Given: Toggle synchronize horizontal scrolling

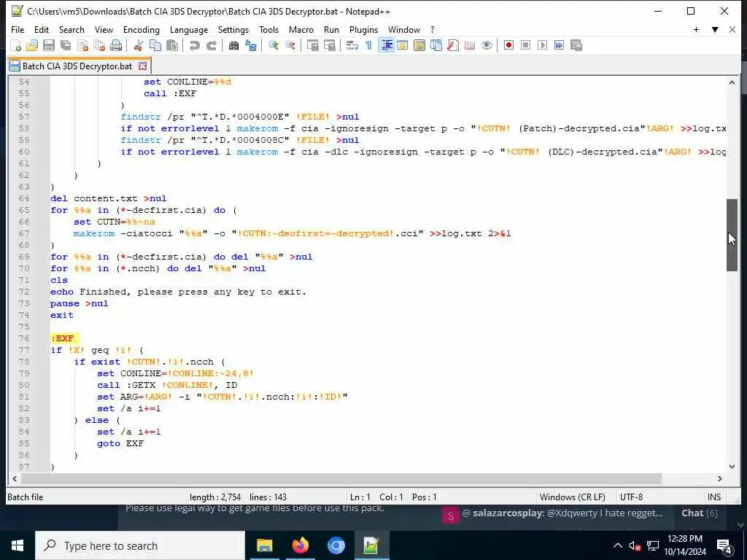Looking at the screenshot, I should [x=329, y=45].
